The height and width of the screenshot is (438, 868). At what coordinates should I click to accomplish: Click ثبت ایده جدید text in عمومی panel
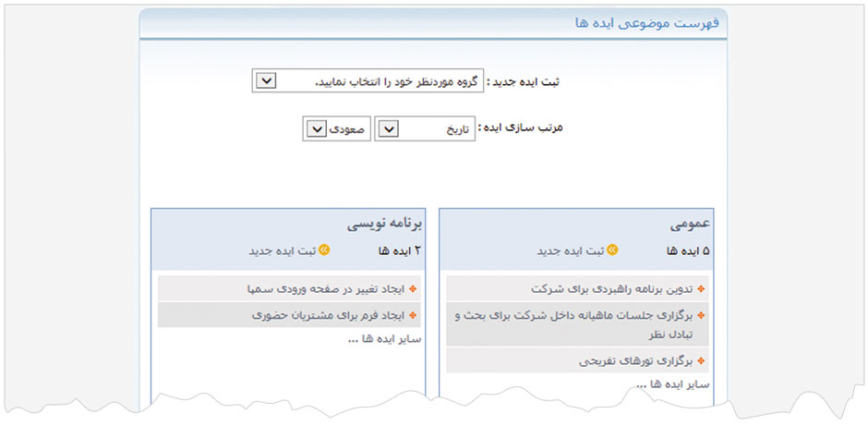coord(571,250)
